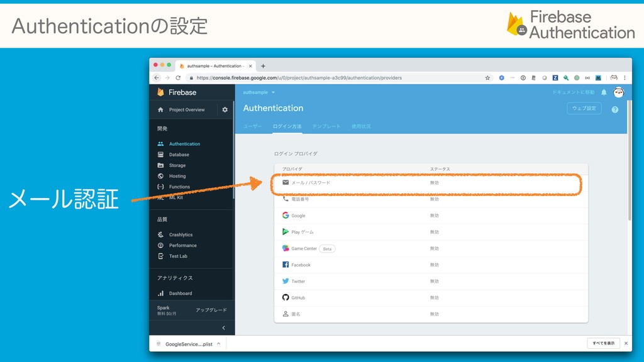This screenshot has height=362, width=644.
Task: Select the Game Center provider row
Action: coord(431,248)
